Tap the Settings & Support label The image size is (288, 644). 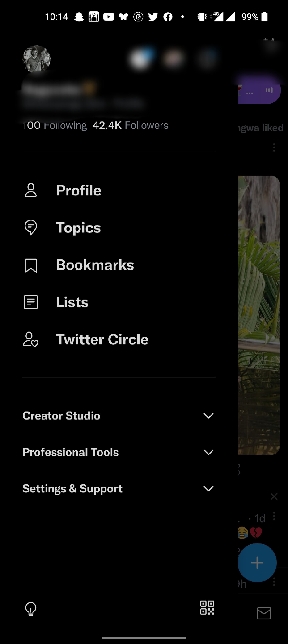click(x=72, y=489)
